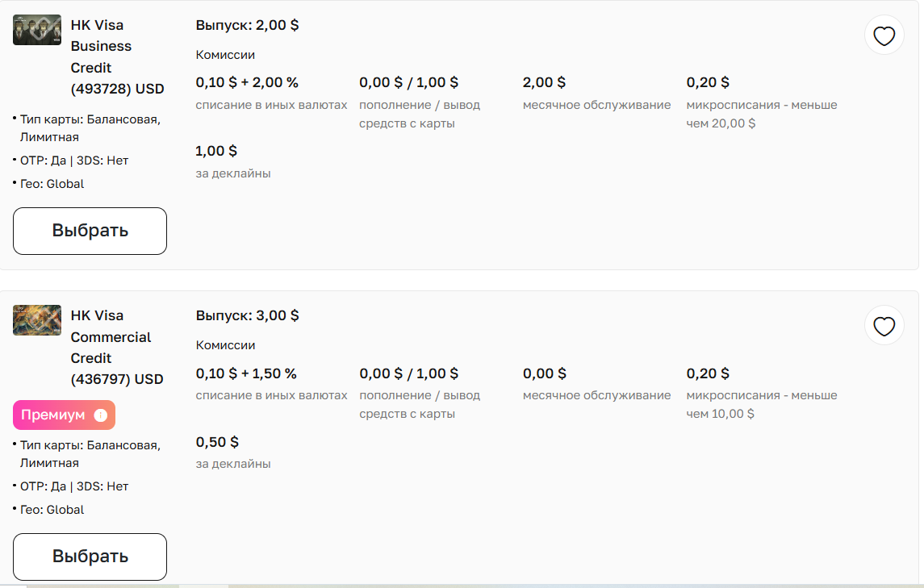Click 'списание в иных валютах' in Commercial card
Image resolution: width=924 pixels, height=588 pixels.
point(271,395)
